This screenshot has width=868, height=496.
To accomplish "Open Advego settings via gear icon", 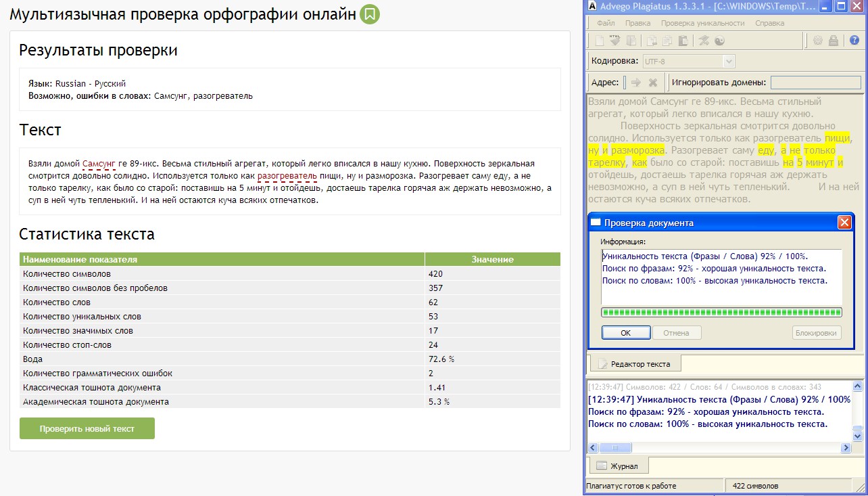I will click(x=818, y=41).
